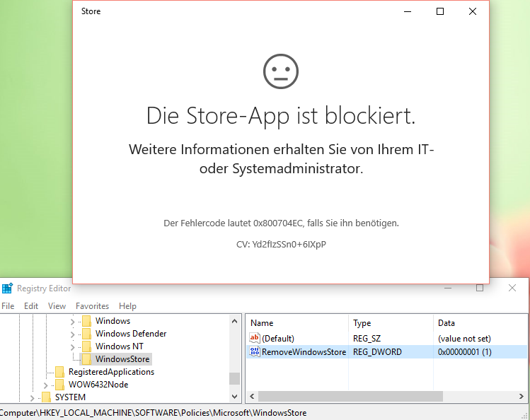This screenshot has height=420, width=530.
Task: Click the tree pane scroll up arrow
Action: [x=235, y=322]
